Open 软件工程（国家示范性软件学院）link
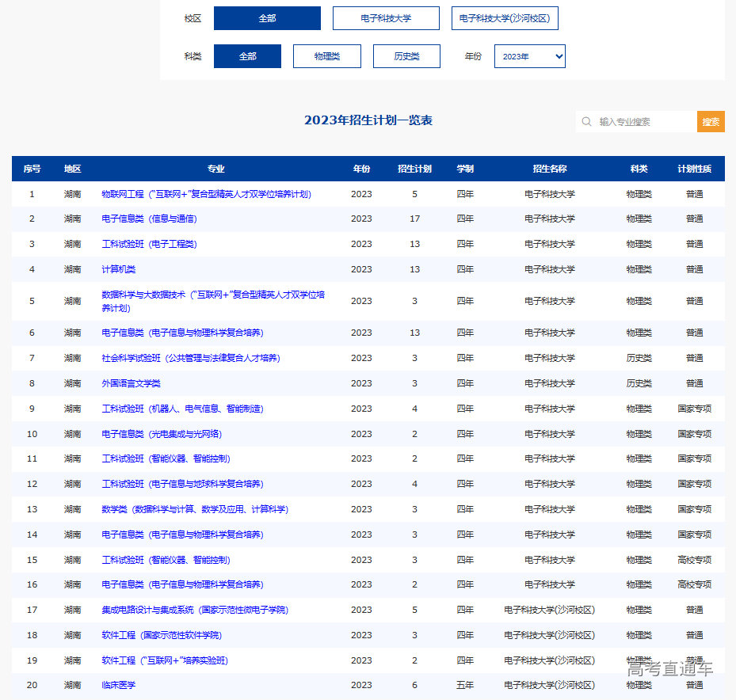 pos(162,635)
